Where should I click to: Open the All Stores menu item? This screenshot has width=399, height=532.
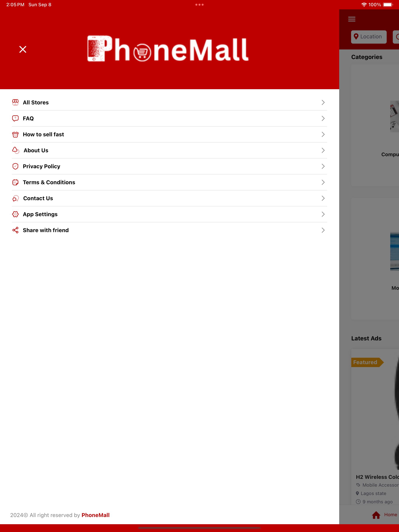(169, 102)
